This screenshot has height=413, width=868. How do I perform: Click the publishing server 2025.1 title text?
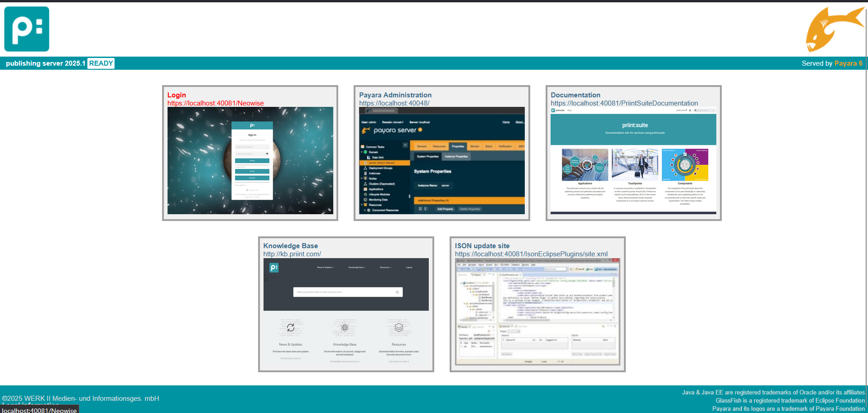click(x=45, y=63)
